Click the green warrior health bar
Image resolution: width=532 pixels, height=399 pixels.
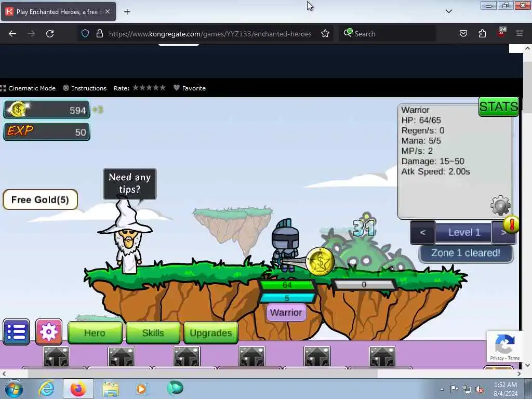287,285
